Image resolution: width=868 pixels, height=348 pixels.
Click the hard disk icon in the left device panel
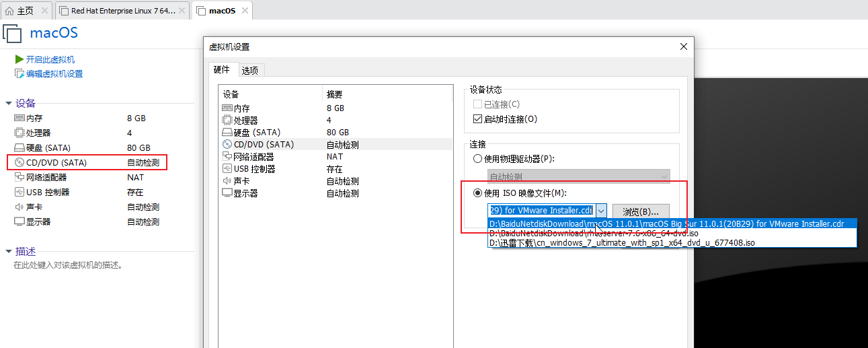pyautogui.click(x=19, y=148)
